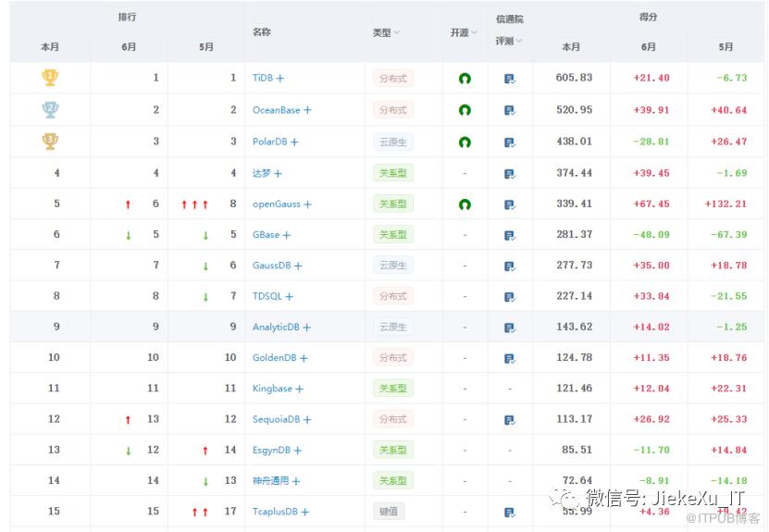Screen dimensions: 769x532
Task: Open the evaluation report icon for SequoiaDB
Action: click(x=510, y=420)
